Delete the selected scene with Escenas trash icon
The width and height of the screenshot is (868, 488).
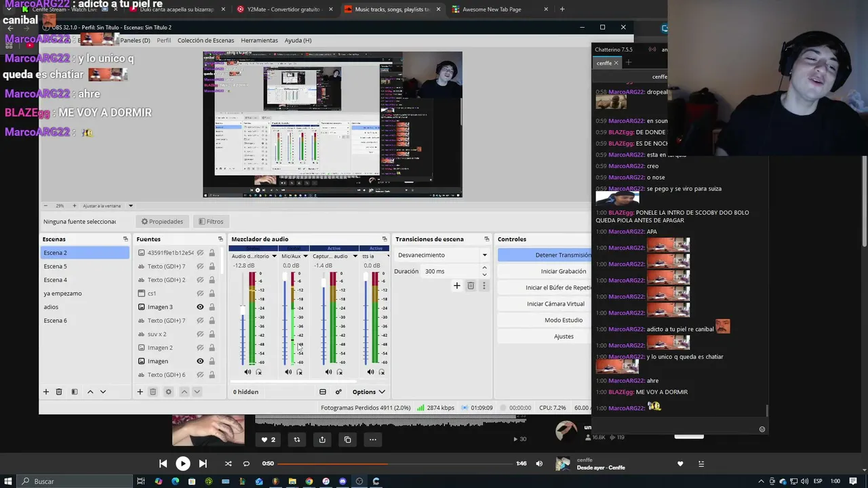[x=59, y=392]
